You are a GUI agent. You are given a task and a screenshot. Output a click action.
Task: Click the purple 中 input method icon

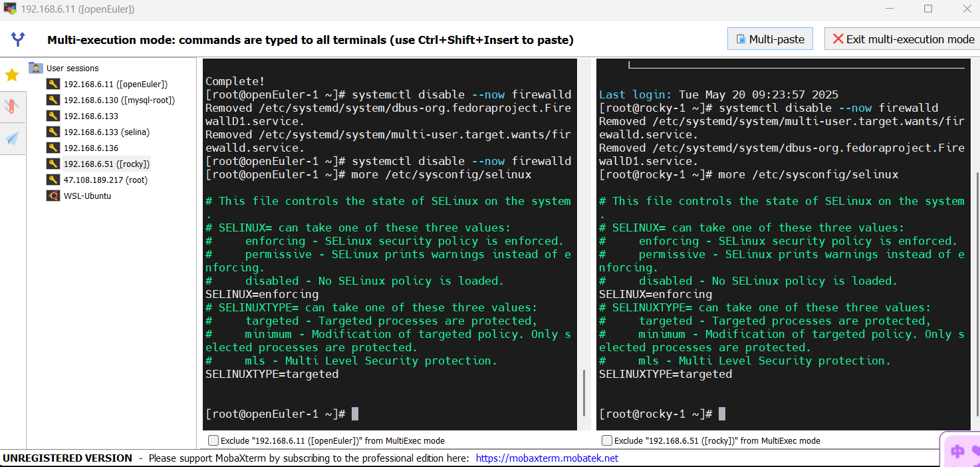tap(957, 452)
